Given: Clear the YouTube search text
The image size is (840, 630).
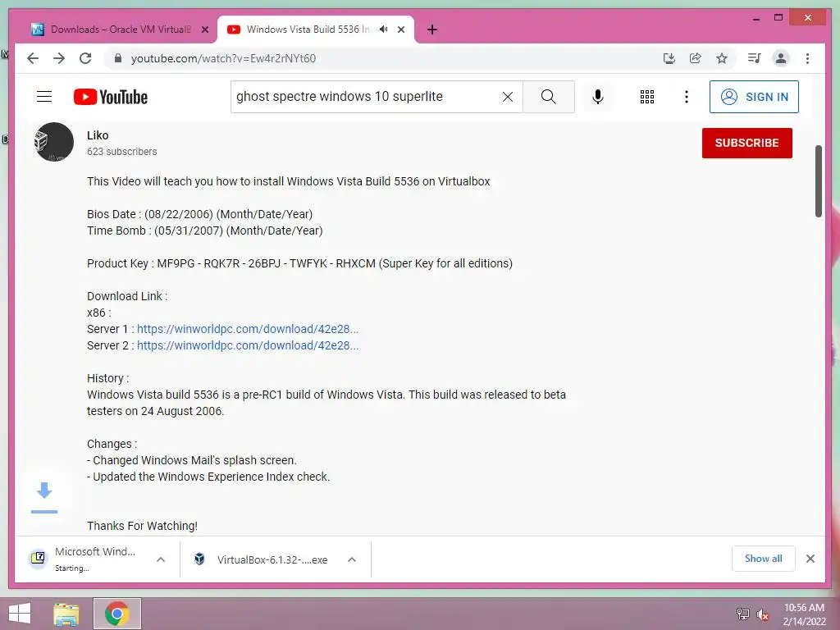Looking at the screenshot, I should tap(507, 97).
